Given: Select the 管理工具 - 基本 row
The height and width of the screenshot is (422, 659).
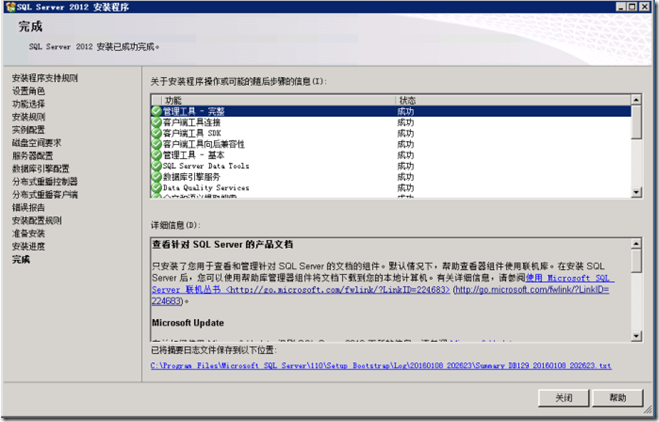Looking at the screenshot, I should pyautogui.click(x=391, y=155).
